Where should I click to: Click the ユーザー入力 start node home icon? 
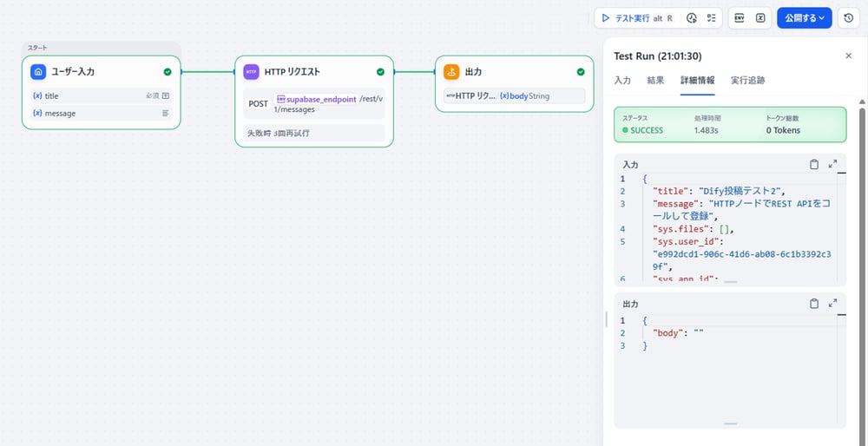38,72
